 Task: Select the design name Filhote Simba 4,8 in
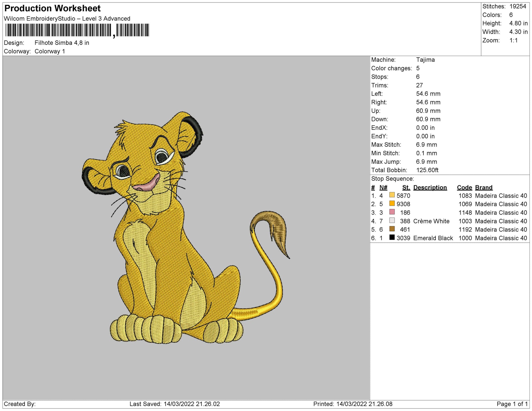click(62, 42)
